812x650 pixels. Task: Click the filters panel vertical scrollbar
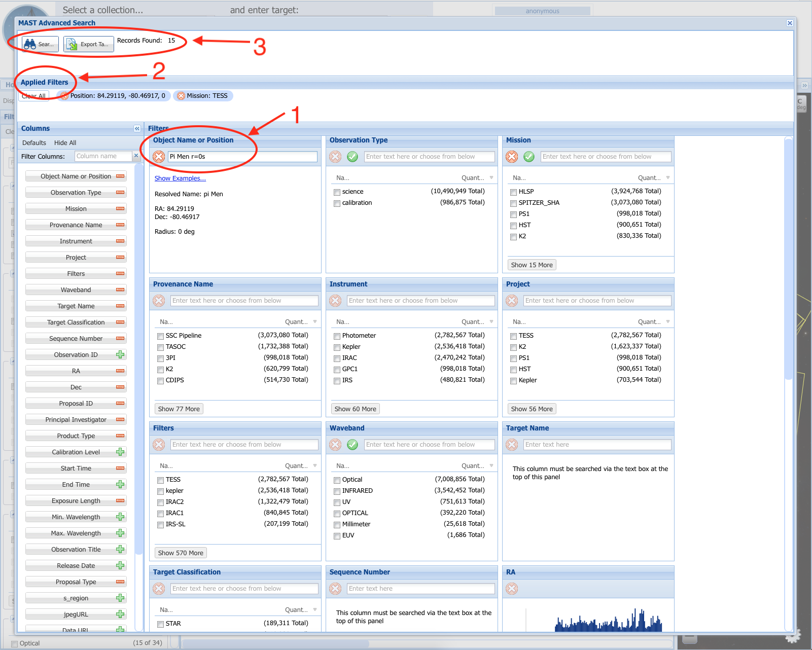tap(788, 259)
